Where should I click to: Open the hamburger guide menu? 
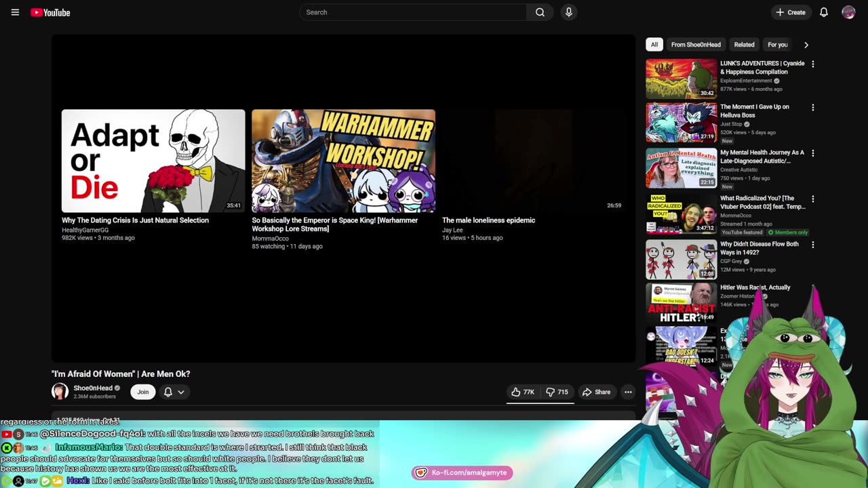(15, 12)
